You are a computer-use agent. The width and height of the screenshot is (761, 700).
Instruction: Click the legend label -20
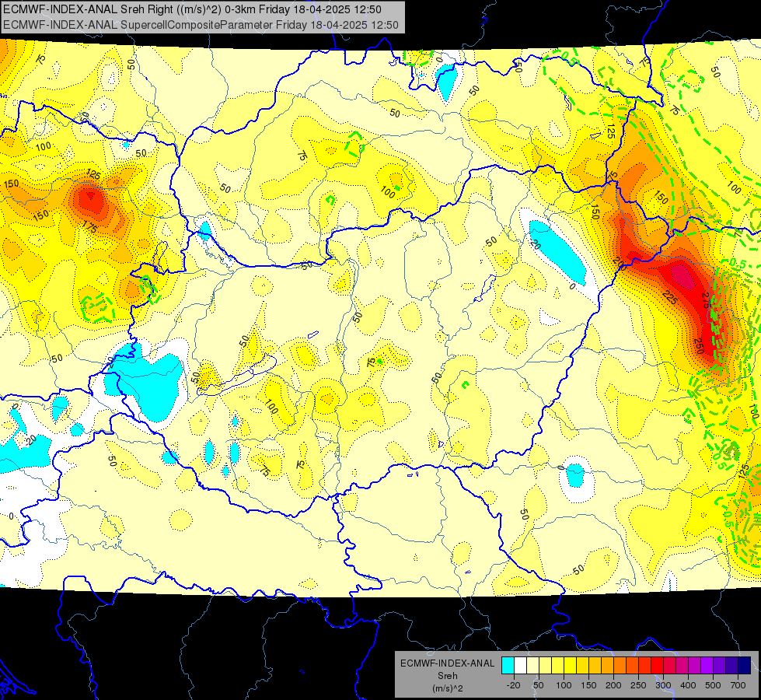[x=513, y=685]
